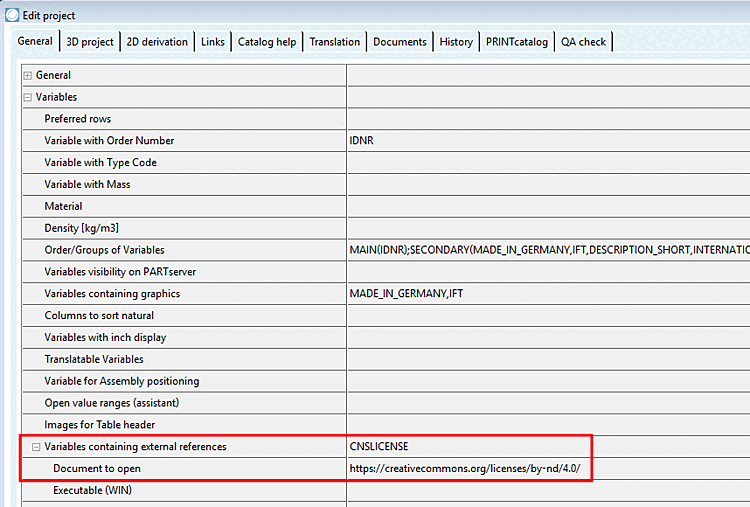Screen dimensions: 750x507
Task: Open the Catalog help tab
Action: (x=267, y=42)
